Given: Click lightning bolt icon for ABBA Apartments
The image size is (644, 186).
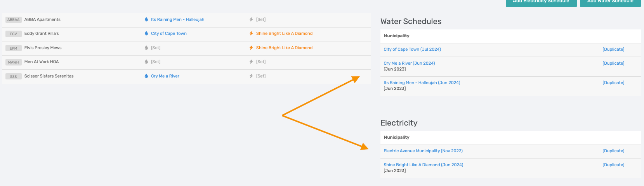Looking at the screenshot, I should click(251, 19).
